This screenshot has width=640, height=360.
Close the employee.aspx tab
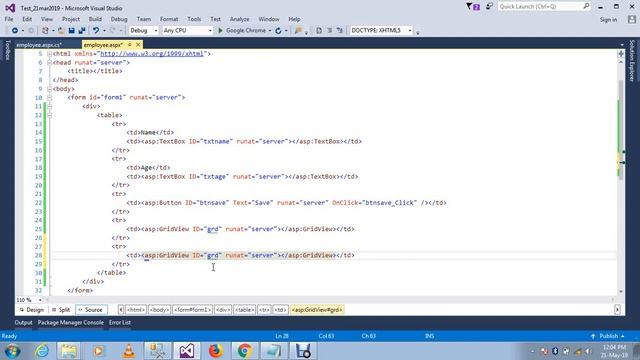click(138, 44)
